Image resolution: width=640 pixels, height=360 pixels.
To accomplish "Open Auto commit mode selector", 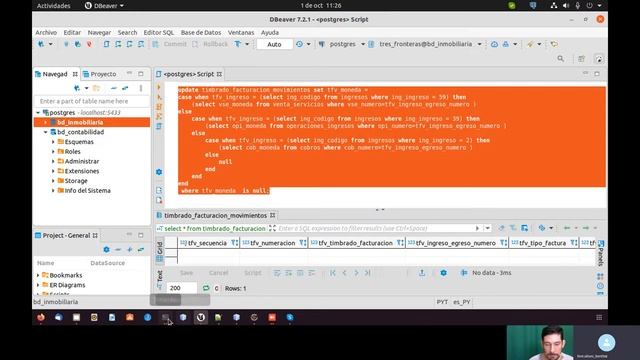I will tap(274, 44).
